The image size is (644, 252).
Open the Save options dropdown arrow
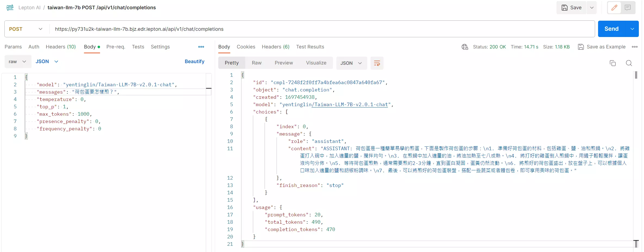click(592, 8)
